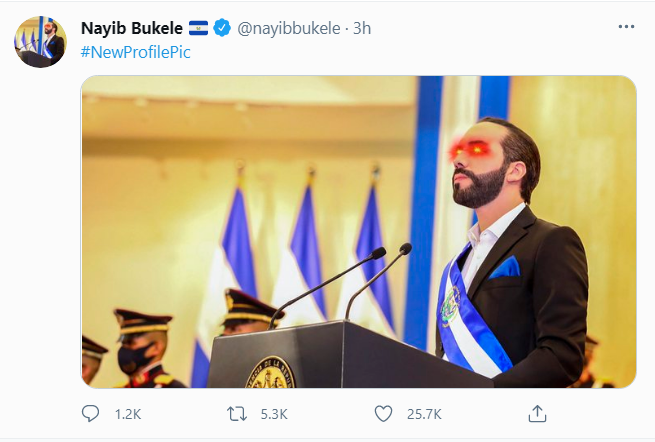Like the tweet with the heart icon
The width and height of the screenshot is (655, 442).
[x=384, y=412]
